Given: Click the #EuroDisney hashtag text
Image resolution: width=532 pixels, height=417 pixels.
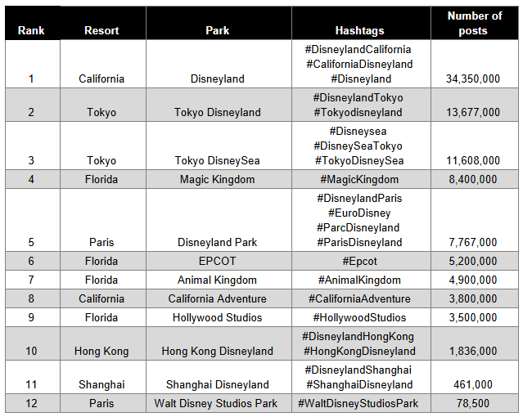Looking at the screenshot, I should click(x=359, y=213).
